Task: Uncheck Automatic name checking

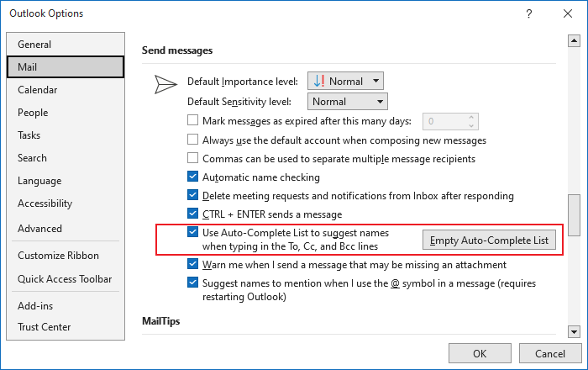Action: 192,177
